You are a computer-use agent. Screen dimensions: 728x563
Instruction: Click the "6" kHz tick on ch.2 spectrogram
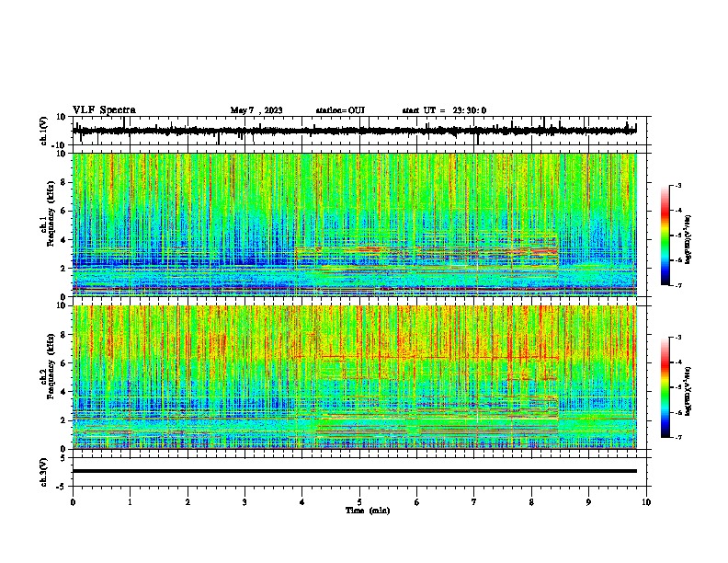click(x=64, y=363)
